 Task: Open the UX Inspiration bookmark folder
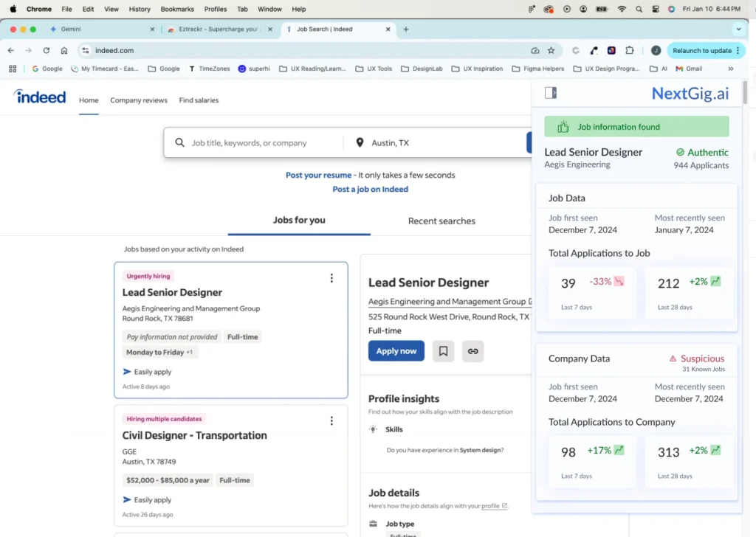point(478,69)
